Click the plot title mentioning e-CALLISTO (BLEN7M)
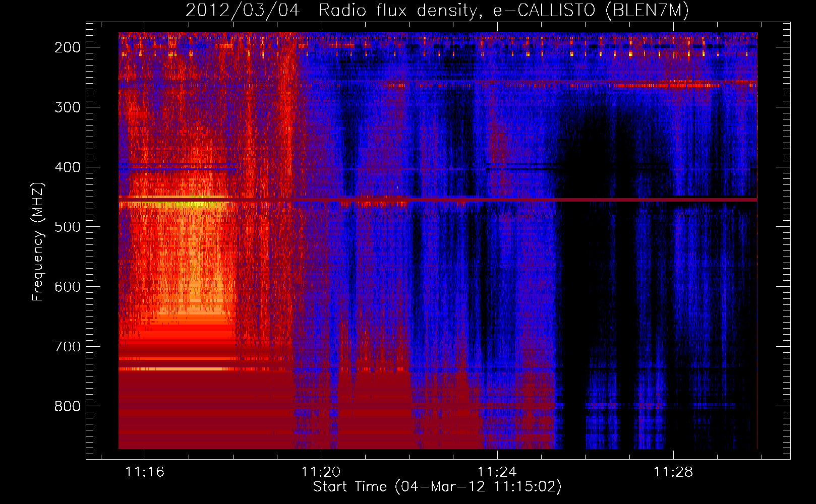The height and width of the screenshot is (504, 816). 437,10
